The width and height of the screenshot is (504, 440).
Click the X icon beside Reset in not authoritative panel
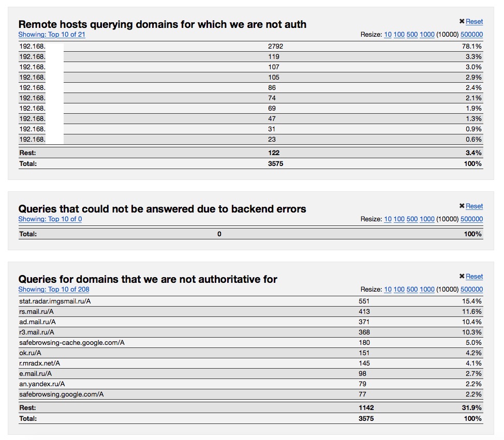[462, 277]
